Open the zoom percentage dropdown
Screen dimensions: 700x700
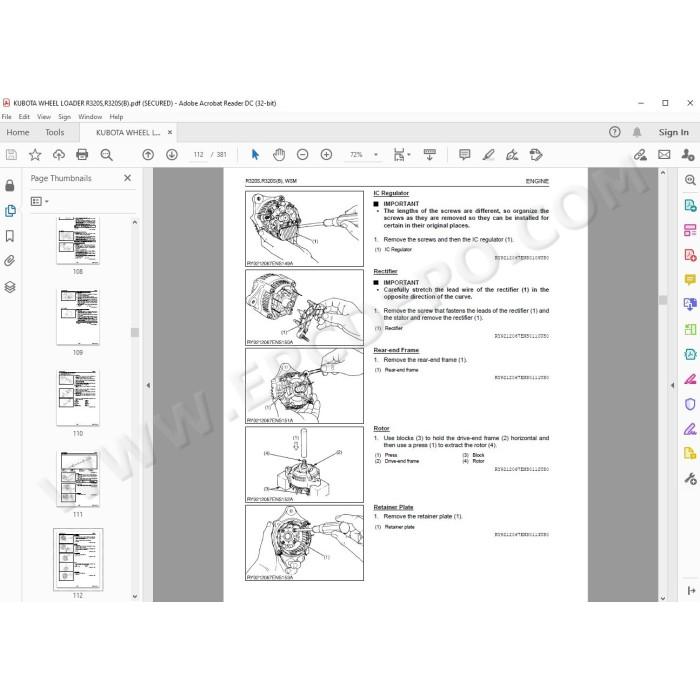click(x=376, y=155)
